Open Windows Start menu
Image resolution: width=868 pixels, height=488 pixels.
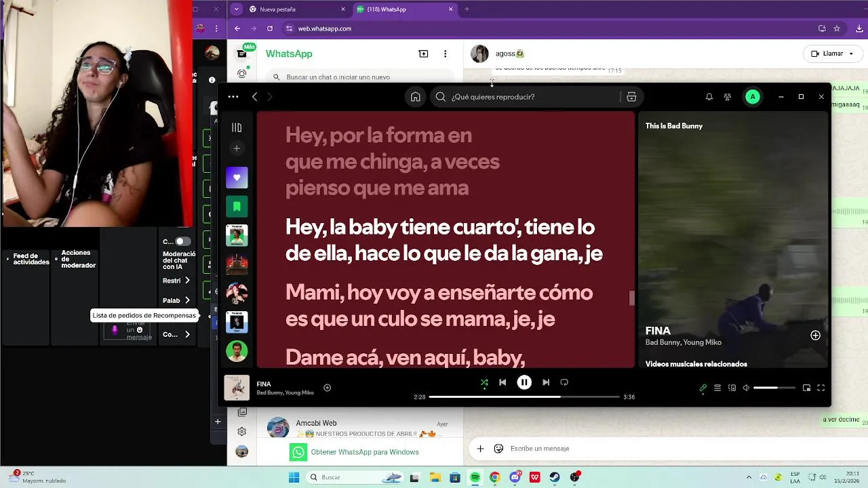(294, 477)
